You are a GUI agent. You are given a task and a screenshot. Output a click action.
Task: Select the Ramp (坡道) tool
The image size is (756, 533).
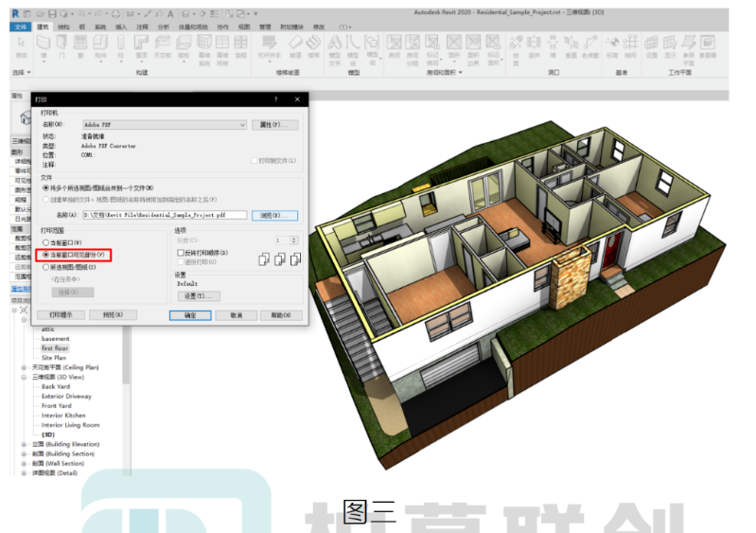coord(295,46)
